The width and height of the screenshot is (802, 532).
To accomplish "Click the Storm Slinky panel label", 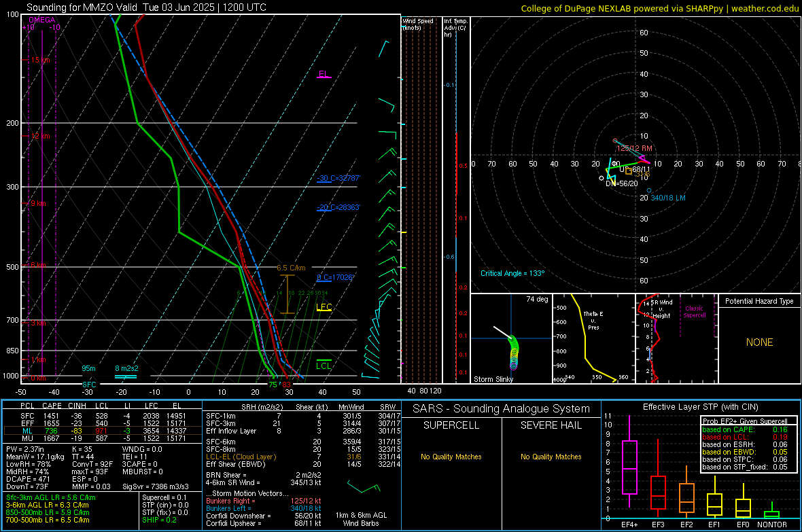I will (493, 379).
